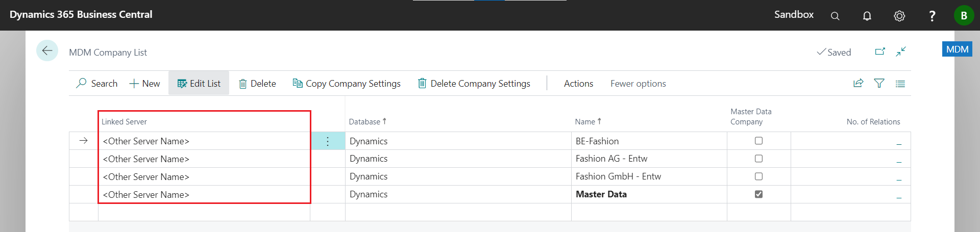The height and width of the screenshot is (232, 980).
Task: Toggle the filter pane funnel icon
Action: click(x=879, y=83)
